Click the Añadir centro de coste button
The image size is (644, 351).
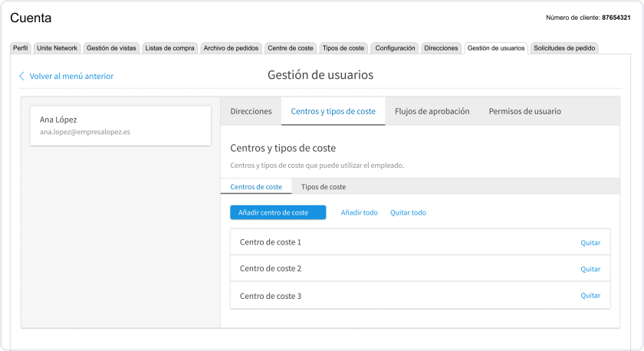tap(278, 212)
